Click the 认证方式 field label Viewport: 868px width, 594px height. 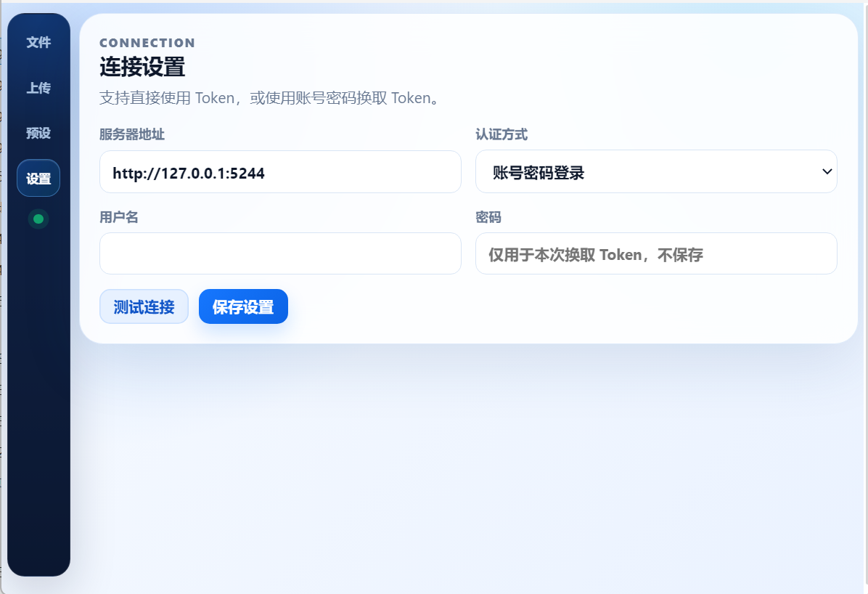[501, 134]
